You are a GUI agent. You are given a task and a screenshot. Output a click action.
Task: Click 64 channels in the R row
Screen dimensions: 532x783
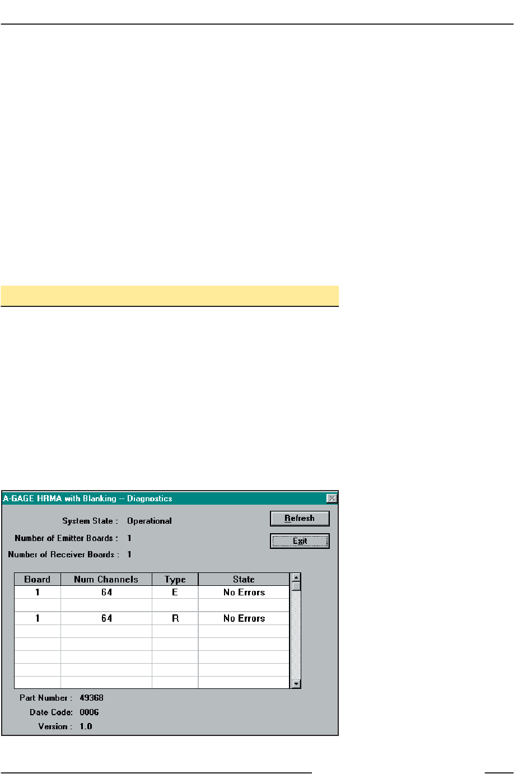coord(106,618)
